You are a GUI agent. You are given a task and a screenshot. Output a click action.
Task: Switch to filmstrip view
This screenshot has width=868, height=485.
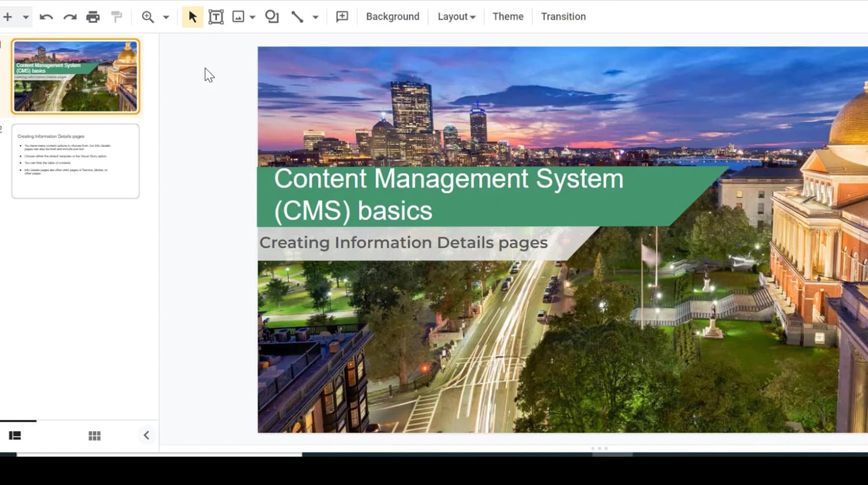click(15, 436)
